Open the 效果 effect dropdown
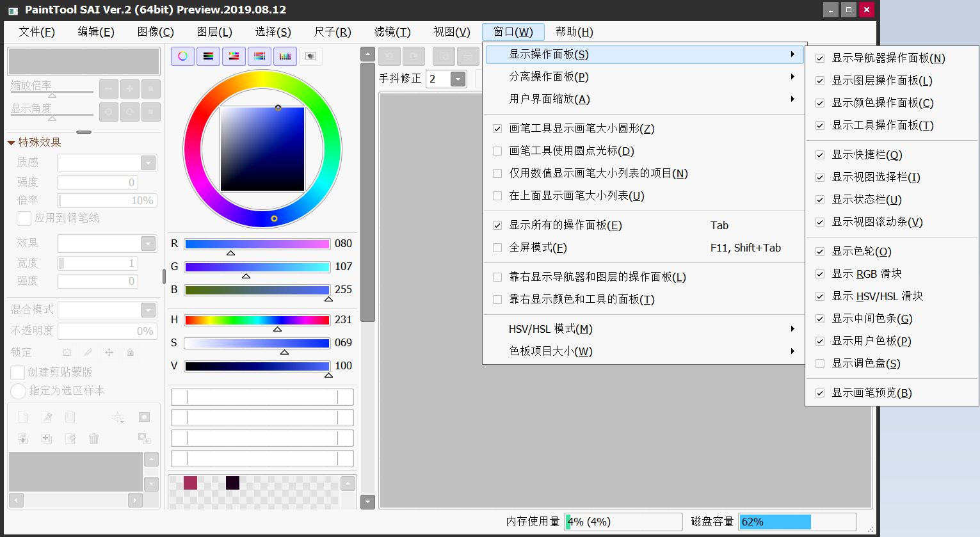The width and height of the screenshot is (980, 537). [149, 243]
